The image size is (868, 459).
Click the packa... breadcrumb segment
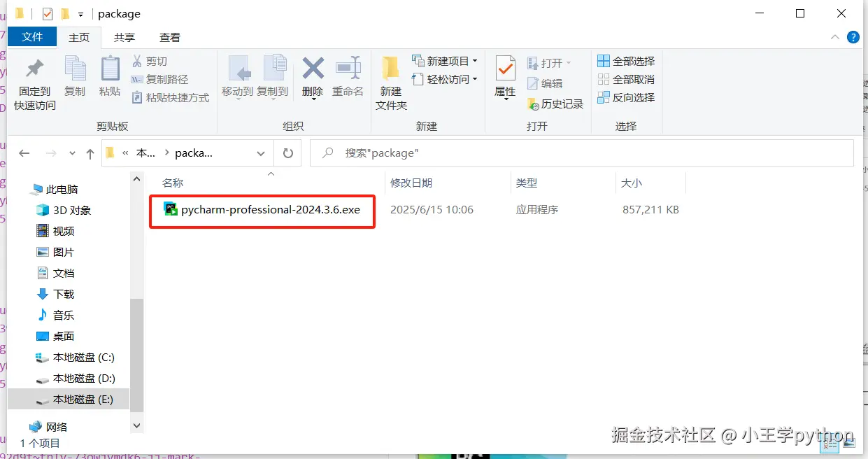pyautogui.click(x=194, y=153)
